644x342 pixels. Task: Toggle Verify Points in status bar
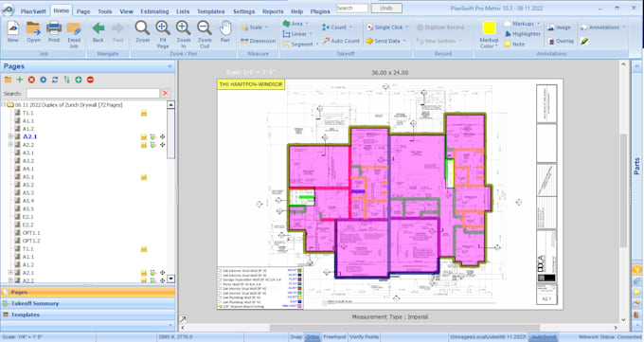pyautogui.click(x=364, y=337)
